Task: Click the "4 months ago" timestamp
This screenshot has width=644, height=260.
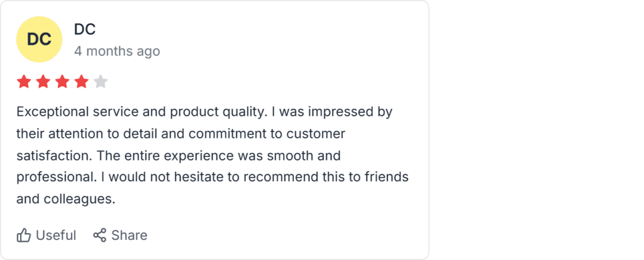Action: click(117, 52)
